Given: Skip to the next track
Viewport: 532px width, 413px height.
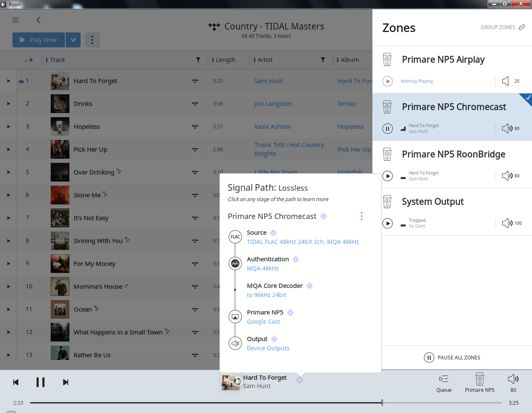Looking at the screenshot, I should [66, 382].
